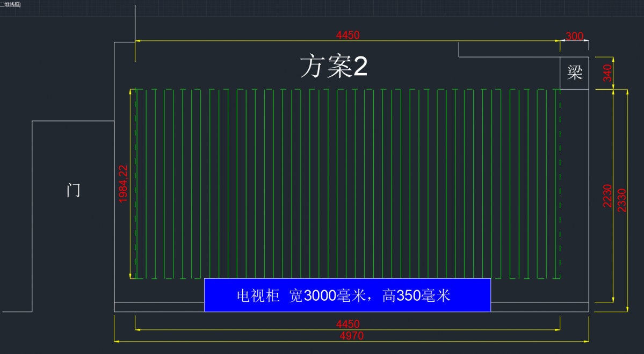Select the stepped ceiling line beside beam

[x=508, y=56]
